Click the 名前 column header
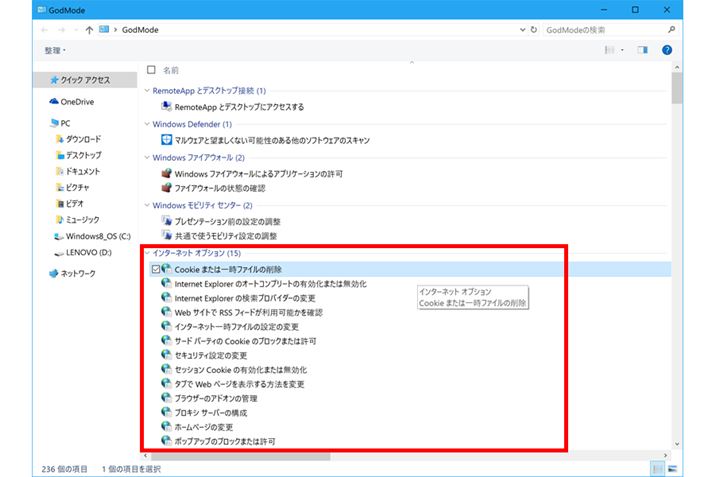715x477 pixels. tap(171, 70)
